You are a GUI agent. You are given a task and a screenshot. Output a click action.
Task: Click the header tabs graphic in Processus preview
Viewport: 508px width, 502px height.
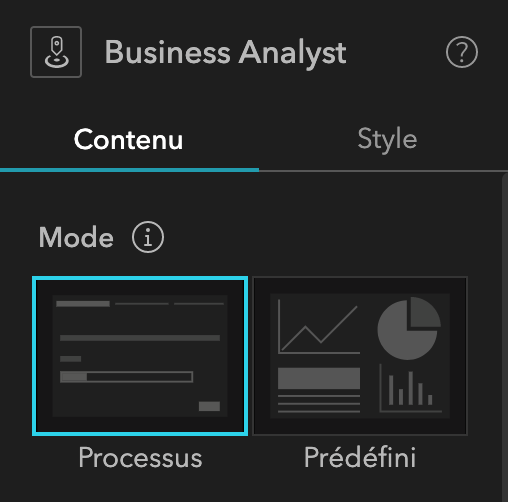tap(140, 304)
